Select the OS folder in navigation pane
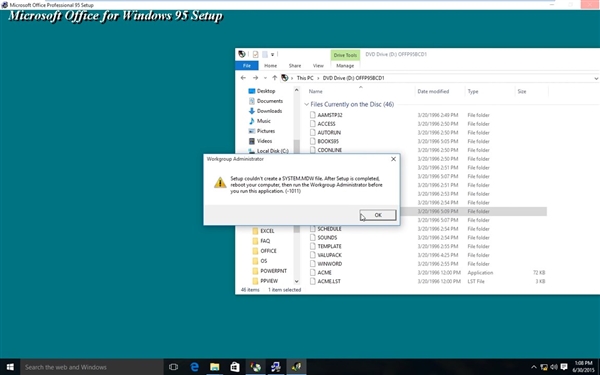The height and width of the screenshot is (375, 600). (260, 261)
